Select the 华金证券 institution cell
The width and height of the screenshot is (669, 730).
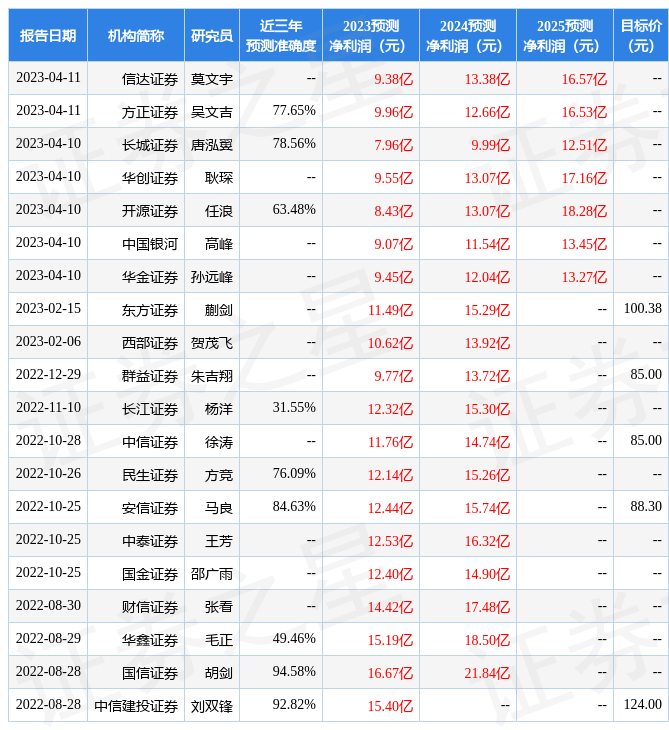[136, 277]
